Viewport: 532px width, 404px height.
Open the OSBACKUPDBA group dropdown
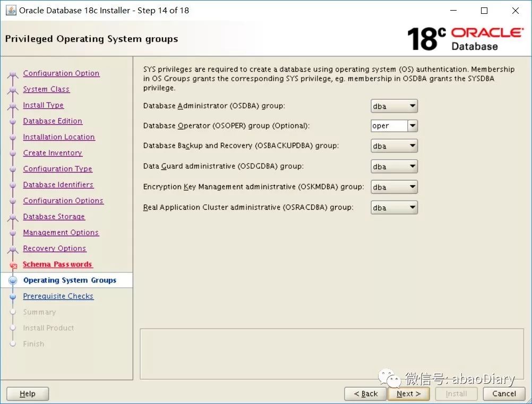[394, 146]
